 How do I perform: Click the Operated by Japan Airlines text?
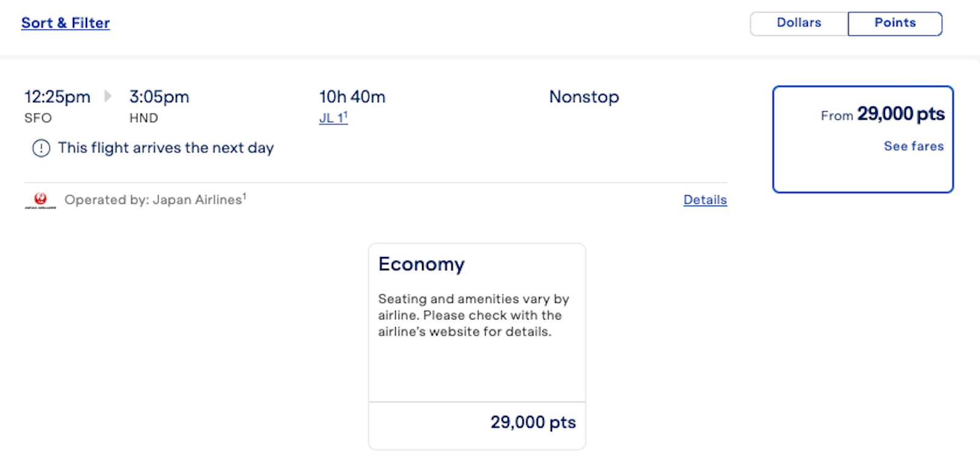click(155, 200)
